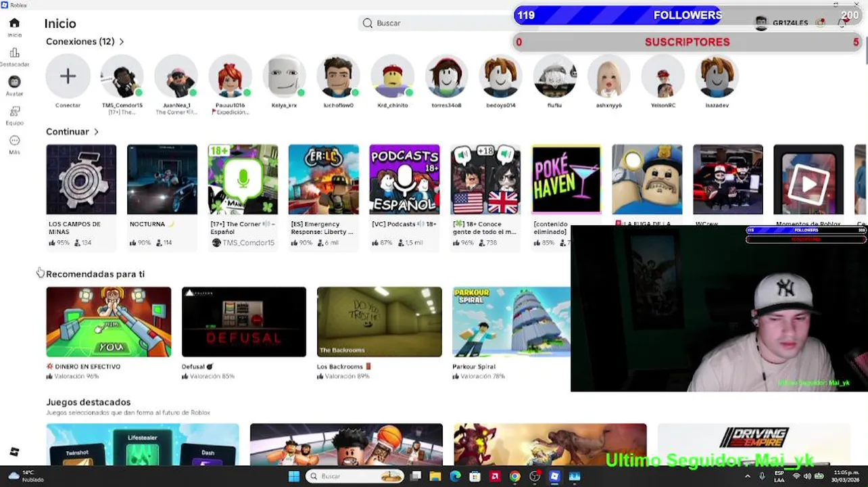This screenshot has height=487, width=868.
Task: Open Momentos de Roblox thumbnail
Action: tap(809, 179)
